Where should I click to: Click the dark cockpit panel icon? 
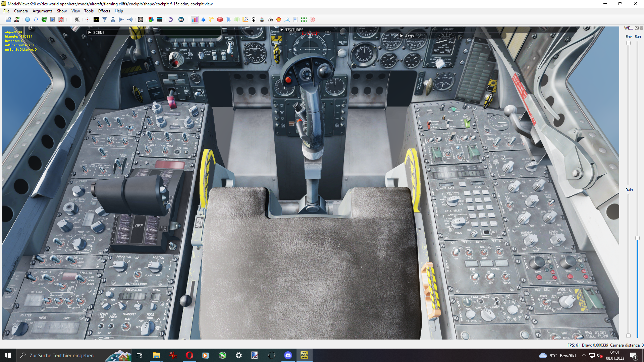coord(160,19)
